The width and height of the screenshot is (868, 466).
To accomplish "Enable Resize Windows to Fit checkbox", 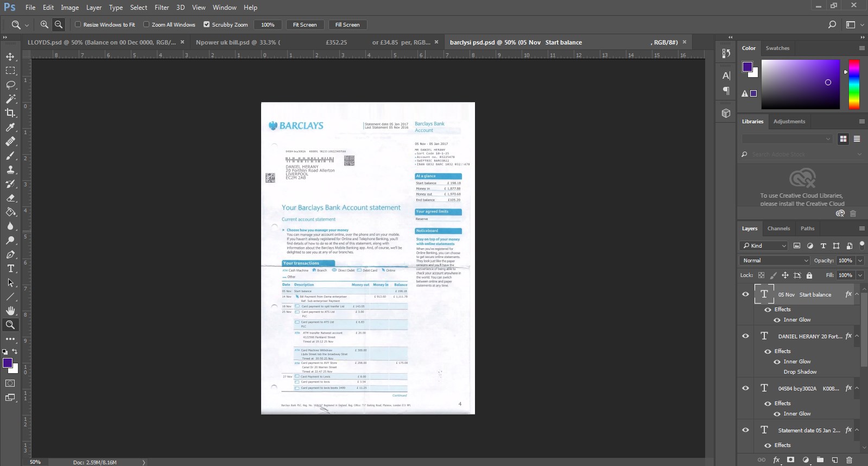I will pos(78,24).
